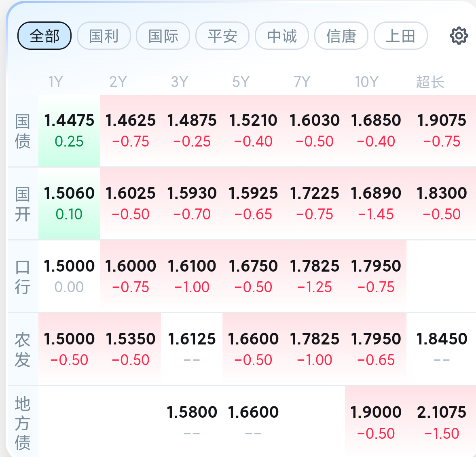Image resolution: width=476 pixels, height=457 pixels.
Task: Choose the 平安 broker tab
Action: 222,36
